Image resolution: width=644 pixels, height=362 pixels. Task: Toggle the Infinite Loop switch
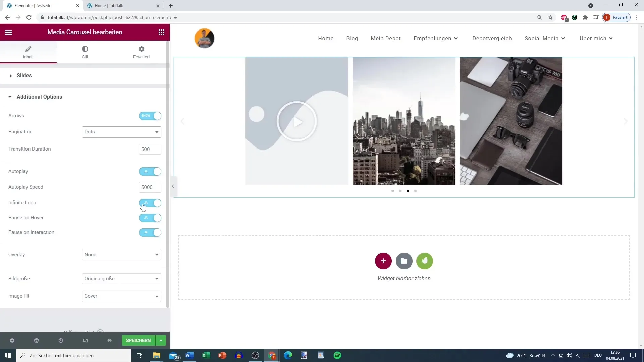[x=150, y=202]
